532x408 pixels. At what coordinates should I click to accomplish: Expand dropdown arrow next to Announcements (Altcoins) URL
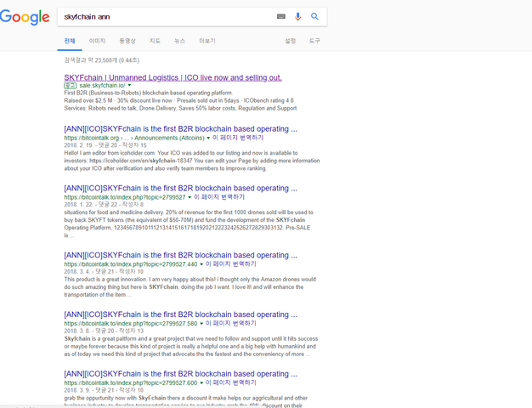point(208,138)
